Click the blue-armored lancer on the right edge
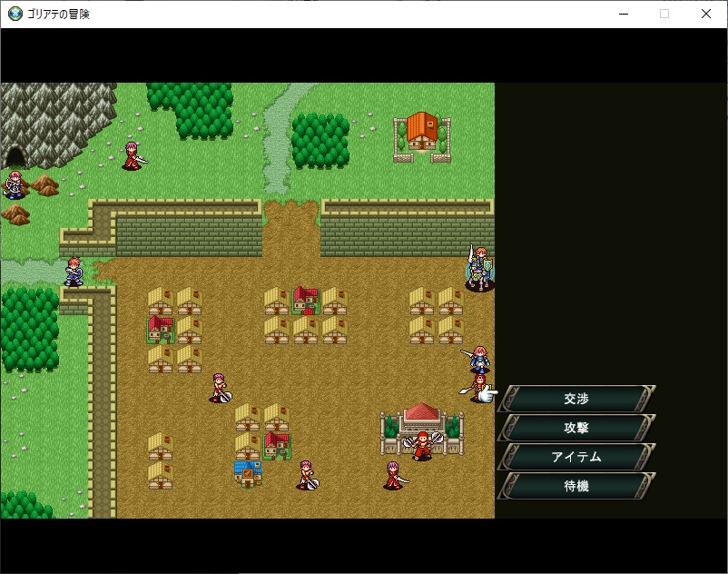Image resolution: width=728 pixels, height=574 pixels. coord(477,359)
